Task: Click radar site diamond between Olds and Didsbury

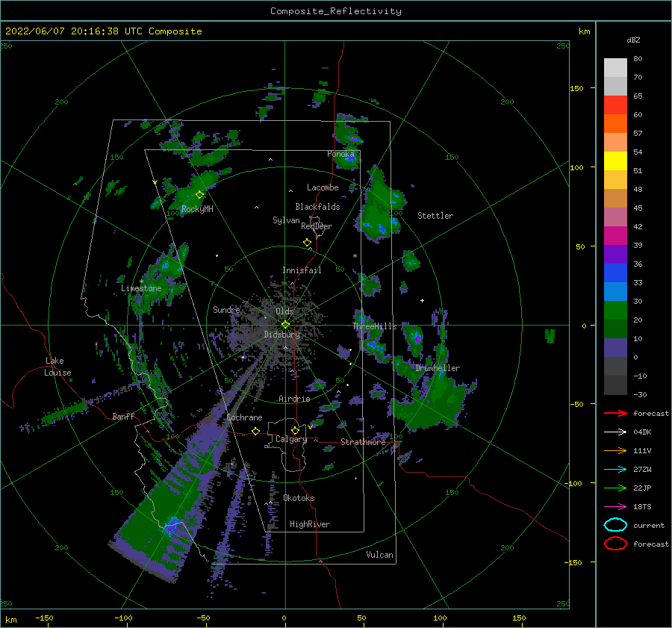Action: coord(285,325)
